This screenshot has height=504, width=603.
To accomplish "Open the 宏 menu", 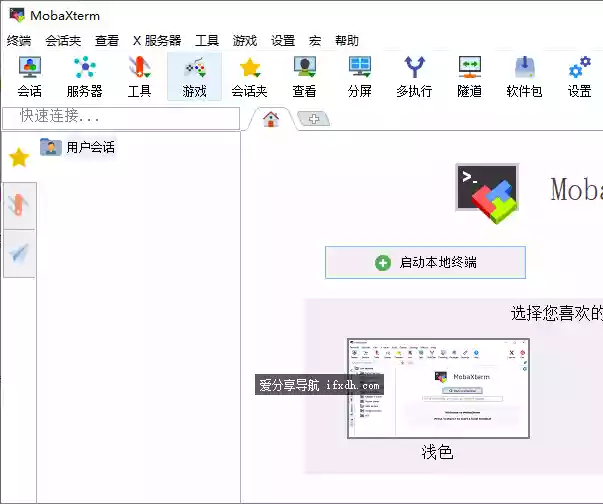I will point(315,40).
